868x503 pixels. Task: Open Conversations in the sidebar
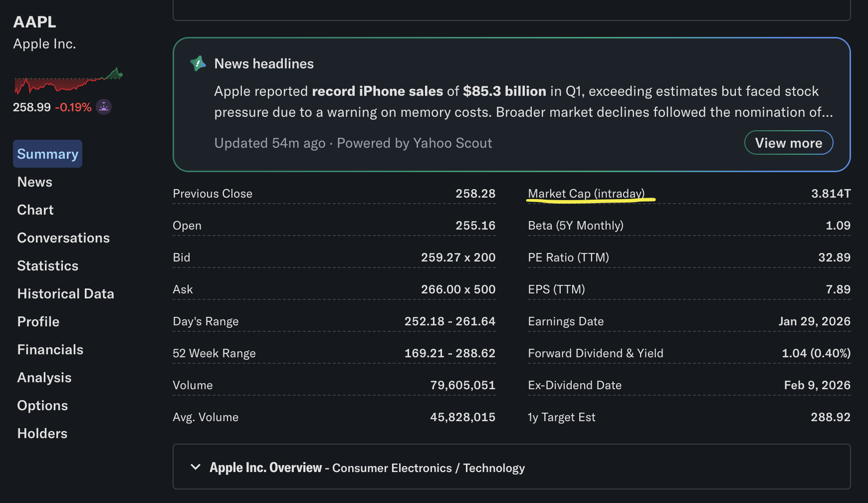coord(63,238)
